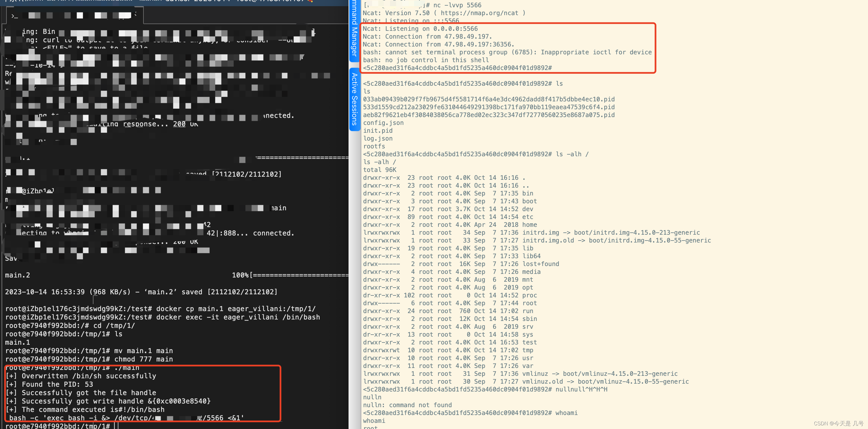Viewport: 868px width, 429px height.
Task: Open the Active Sessions side tab
Action: click(x=354, y=99)
